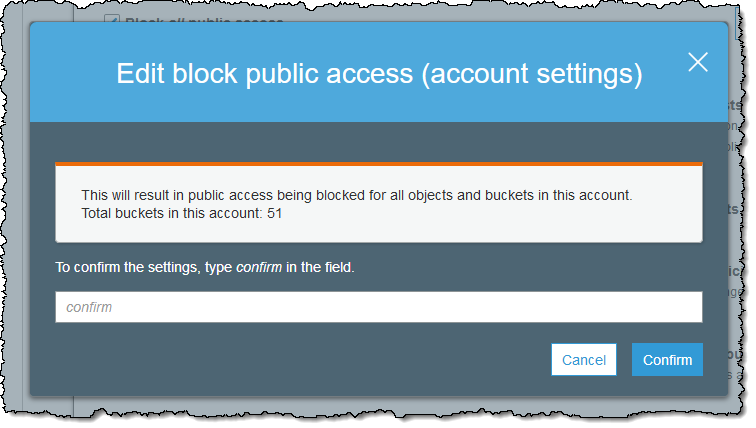Click the italic confirm word in instruction

click(258, 268)
